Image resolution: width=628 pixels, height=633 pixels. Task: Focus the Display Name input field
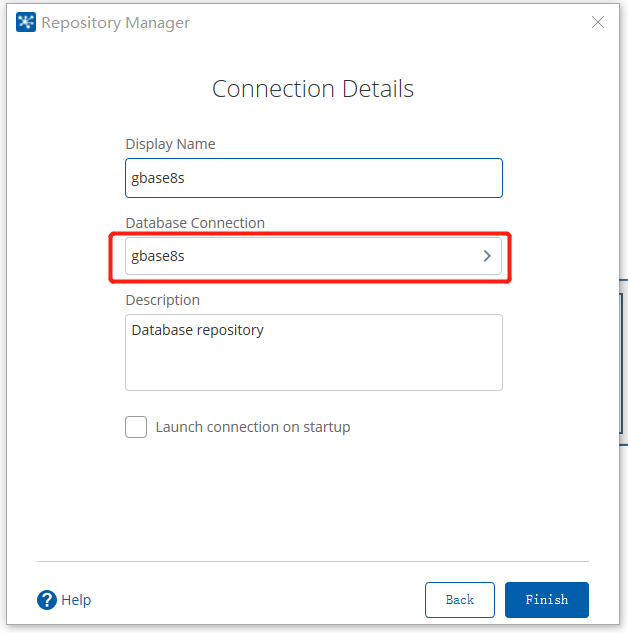click(313, 178)
